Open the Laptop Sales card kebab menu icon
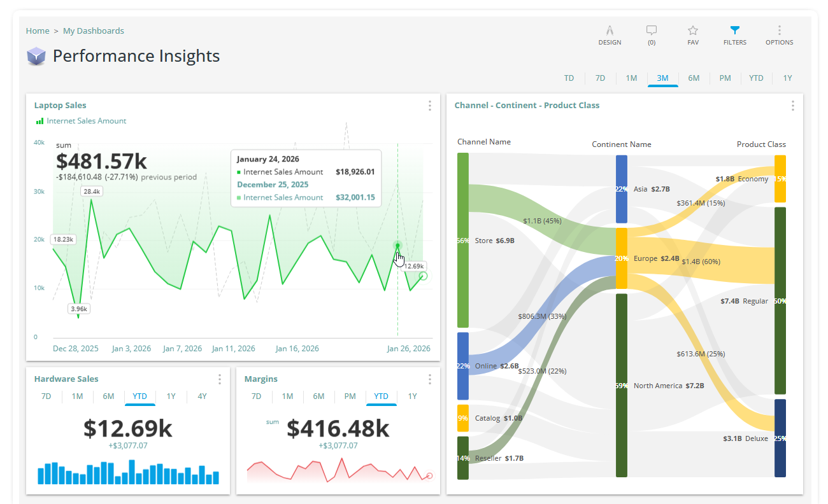Screen dimensions: 828x504 pos(429,106)
